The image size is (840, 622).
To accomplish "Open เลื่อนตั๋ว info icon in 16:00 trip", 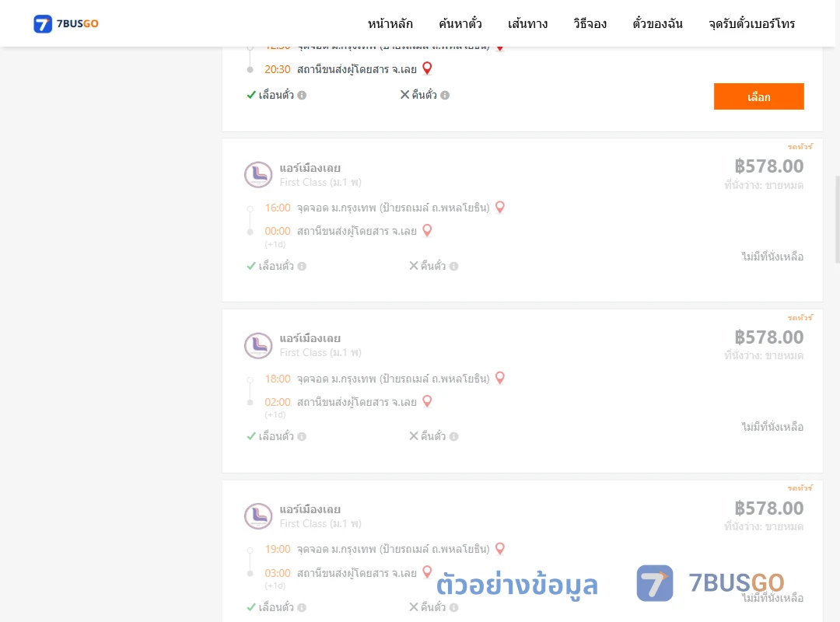I will pyautogui.click(x=302, y=266).
